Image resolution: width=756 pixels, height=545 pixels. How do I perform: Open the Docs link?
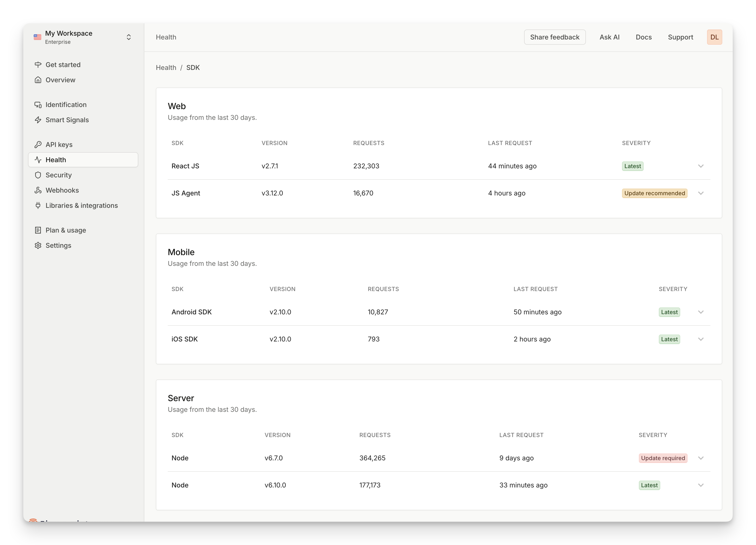644,37
